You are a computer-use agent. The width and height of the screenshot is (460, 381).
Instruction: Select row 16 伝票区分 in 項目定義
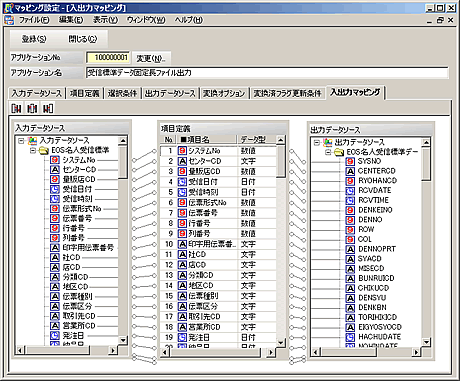coord(218,306)
